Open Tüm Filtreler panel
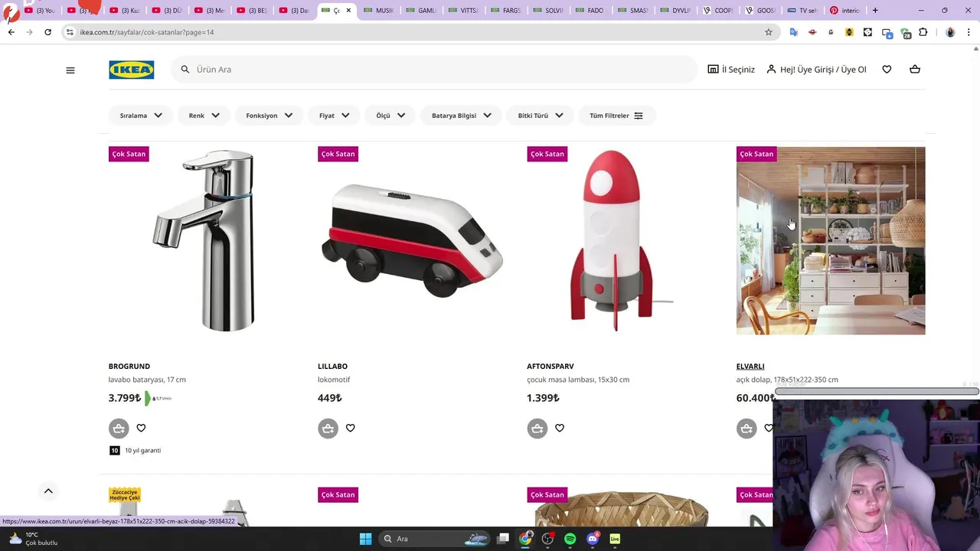 click(616, 116)
